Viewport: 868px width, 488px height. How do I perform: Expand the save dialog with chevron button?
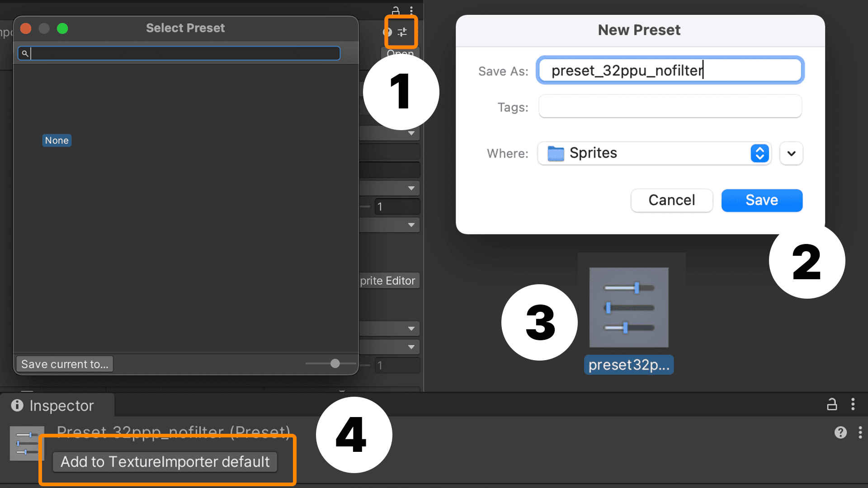coord(791,153)
